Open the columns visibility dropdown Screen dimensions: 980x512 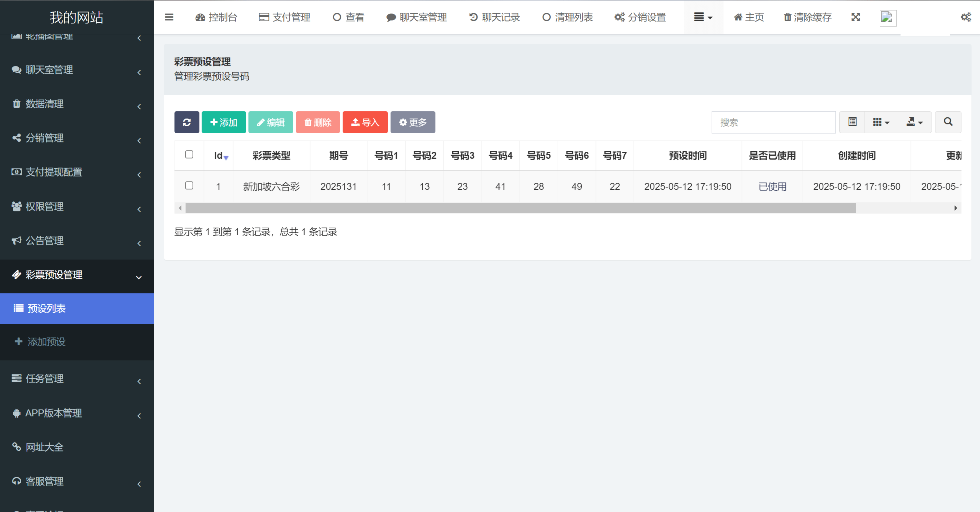pos(881,122)
